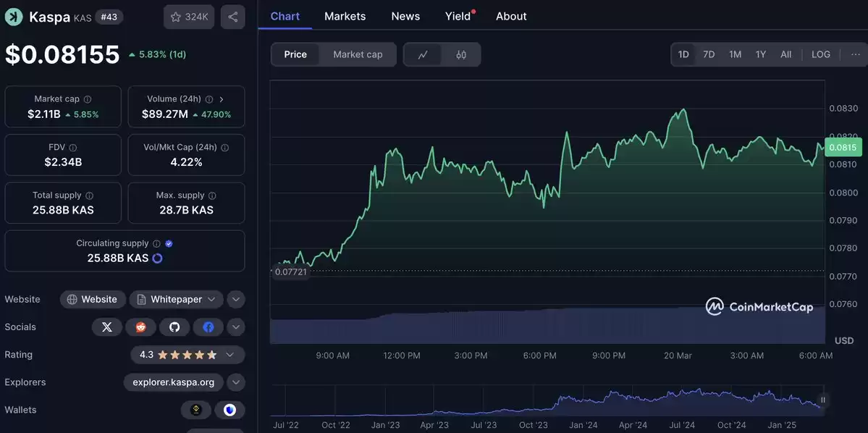Set chart range to 7D
Screen dimensions: 868x433
coord(709,54)
